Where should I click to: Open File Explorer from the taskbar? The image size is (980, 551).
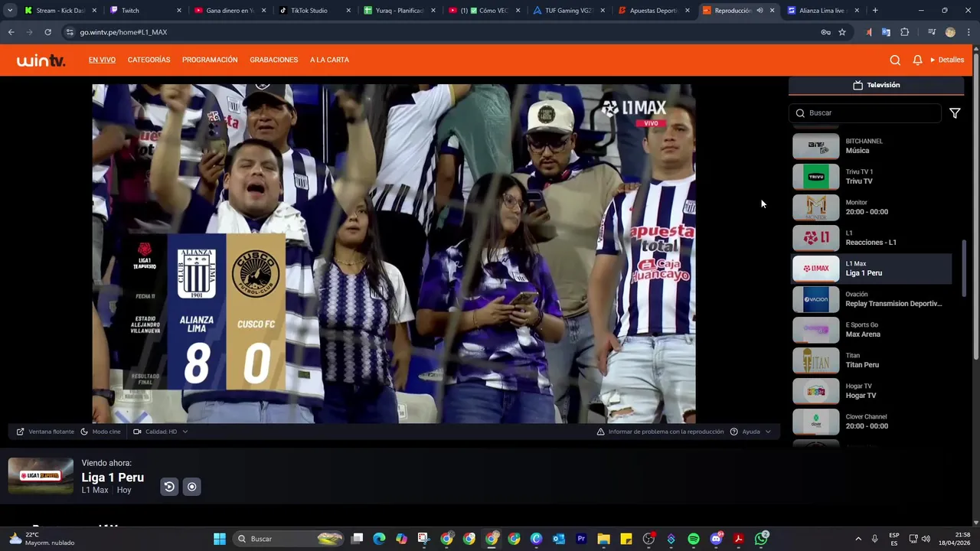pos(603,539)
